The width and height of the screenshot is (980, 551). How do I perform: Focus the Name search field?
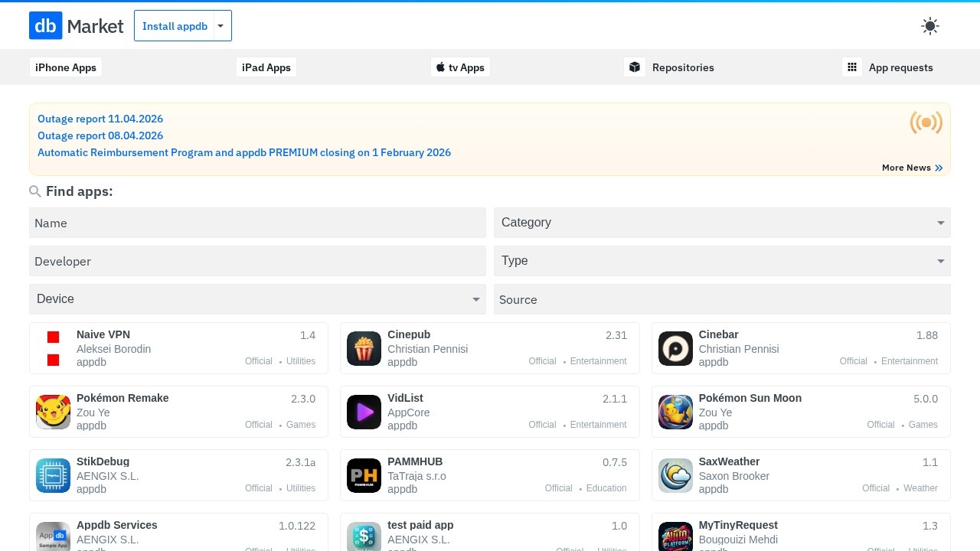click(x=257, y=223)
